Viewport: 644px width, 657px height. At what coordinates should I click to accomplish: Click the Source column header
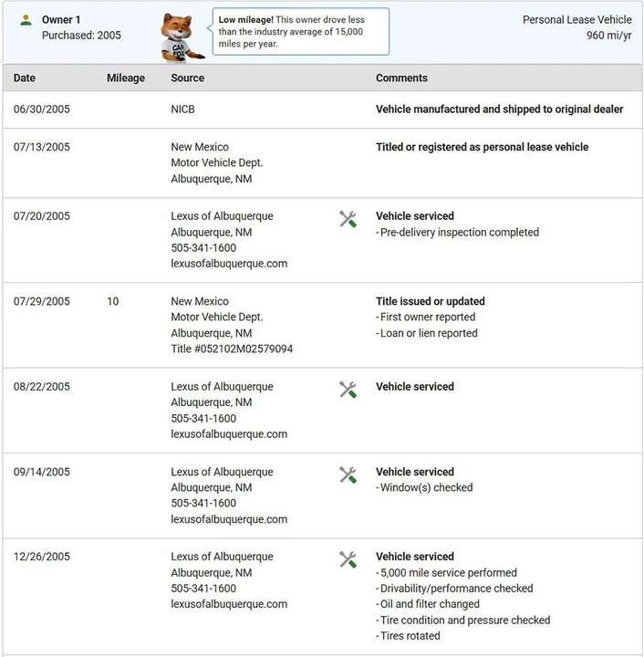tap(188, 78)
